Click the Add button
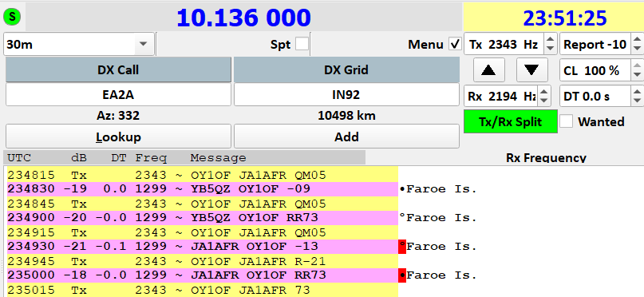Viewport: 644px width, 297px height. (x=346, y=137)
